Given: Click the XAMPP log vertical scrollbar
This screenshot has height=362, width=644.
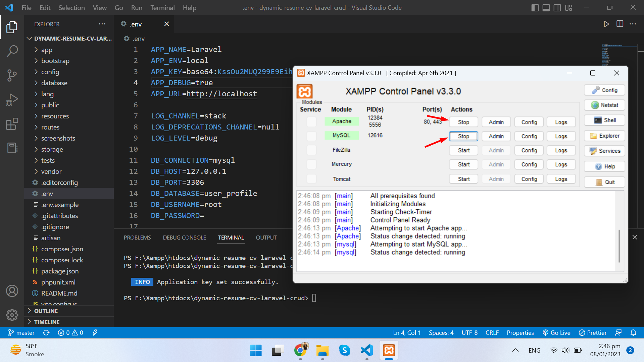Looking at the screenshot, I should pyautogui.click(x=619, y=246).
